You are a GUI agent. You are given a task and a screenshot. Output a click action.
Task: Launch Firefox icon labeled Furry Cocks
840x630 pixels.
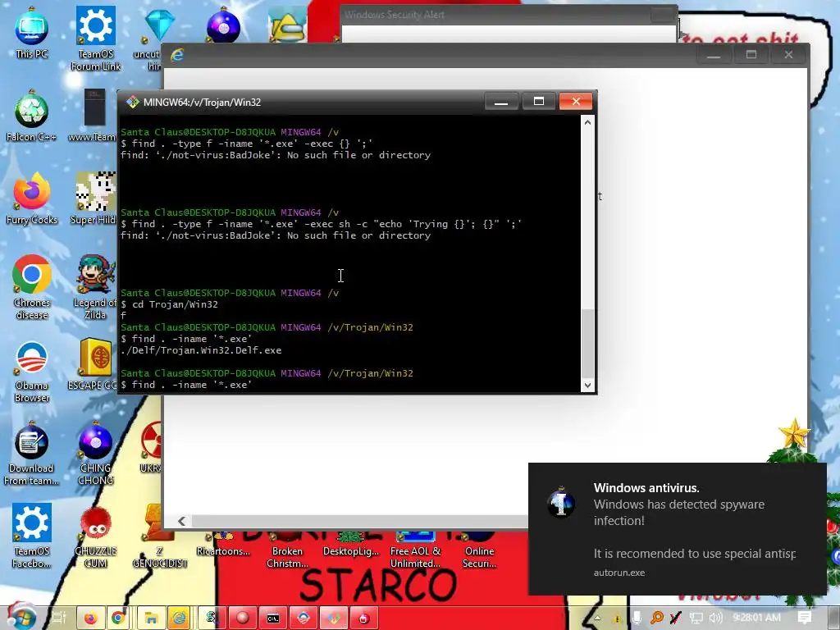tap(32, 199)
